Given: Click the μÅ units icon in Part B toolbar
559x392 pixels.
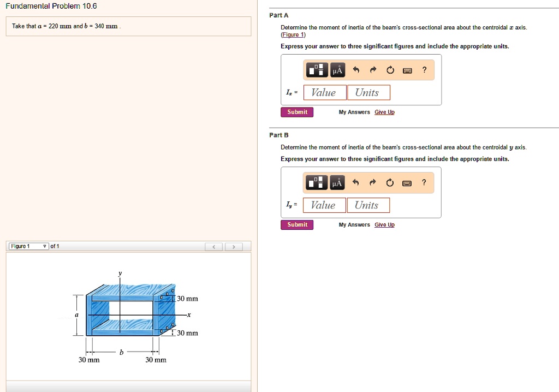Looking at the screenshot, I should point(337,182).
